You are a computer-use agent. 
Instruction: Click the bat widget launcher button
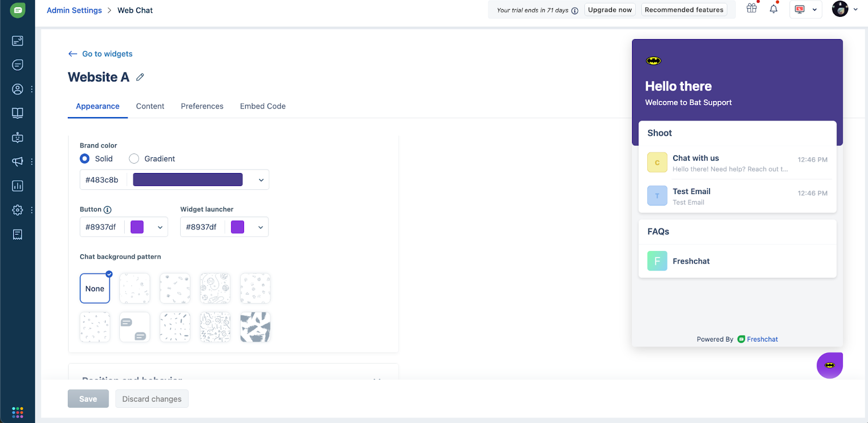coord(829,366)
